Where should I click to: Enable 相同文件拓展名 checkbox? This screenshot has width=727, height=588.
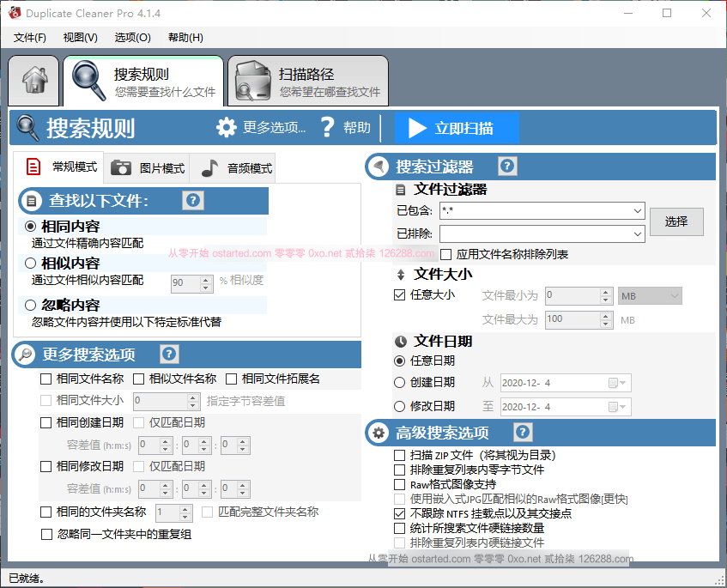(x=232, y=379)
